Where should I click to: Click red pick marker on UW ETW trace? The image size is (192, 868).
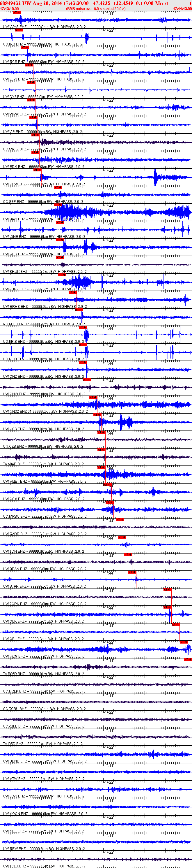click(29, 65)
